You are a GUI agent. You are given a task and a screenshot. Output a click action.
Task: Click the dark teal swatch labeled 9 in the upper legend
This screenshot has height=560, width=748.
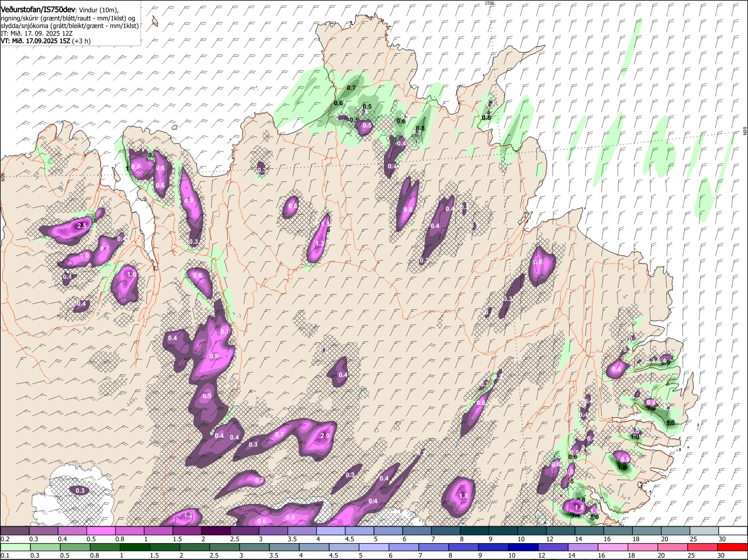click(503, 531)
